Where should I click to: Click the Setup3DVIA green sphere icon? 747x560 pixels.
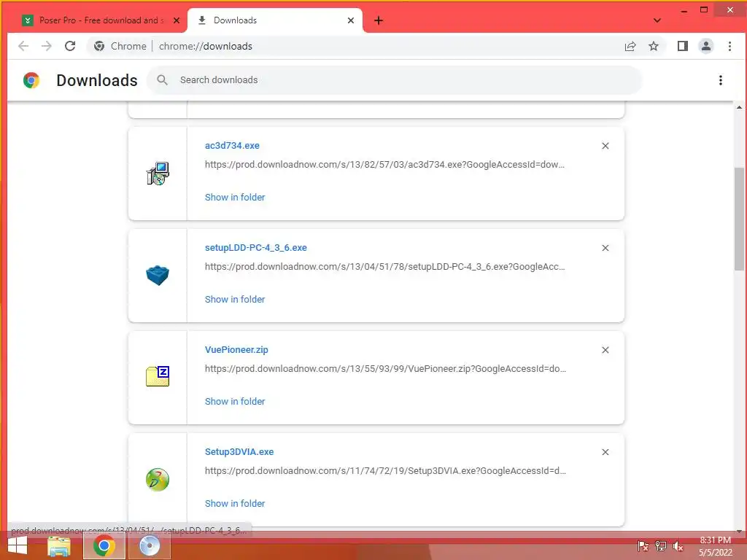coord(158,480)
